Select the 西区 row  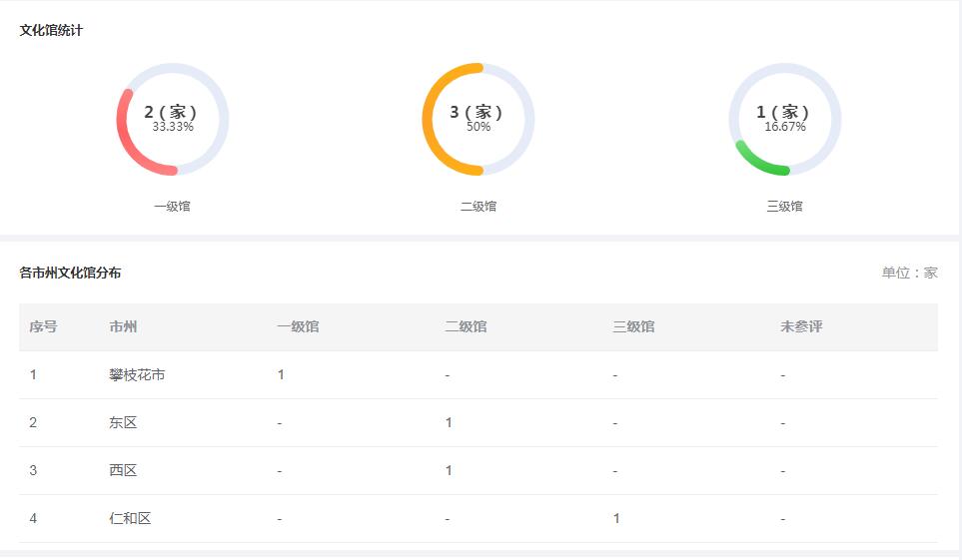pyautogui.click(x=479, y=470)
